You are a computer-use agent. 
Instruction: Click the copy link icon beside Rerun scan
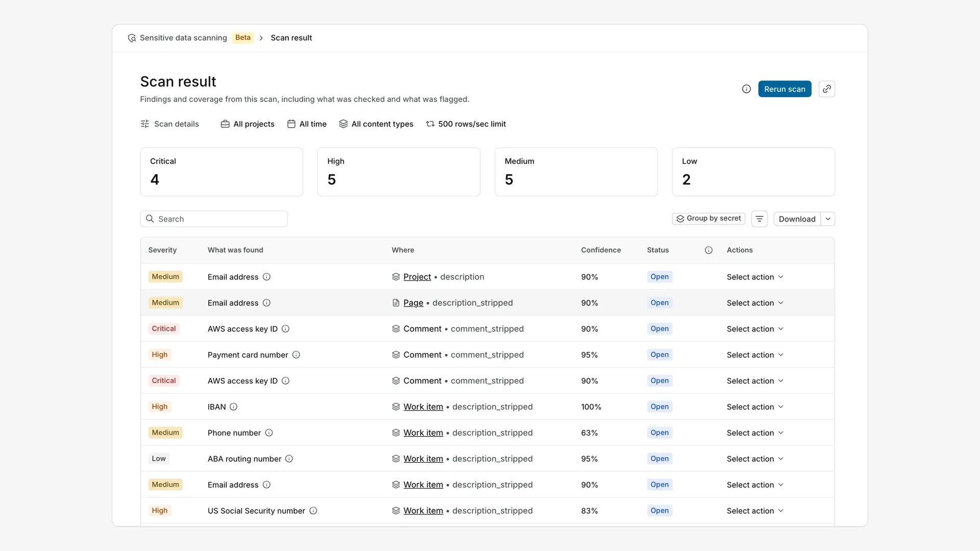click(x=826, y=89)
